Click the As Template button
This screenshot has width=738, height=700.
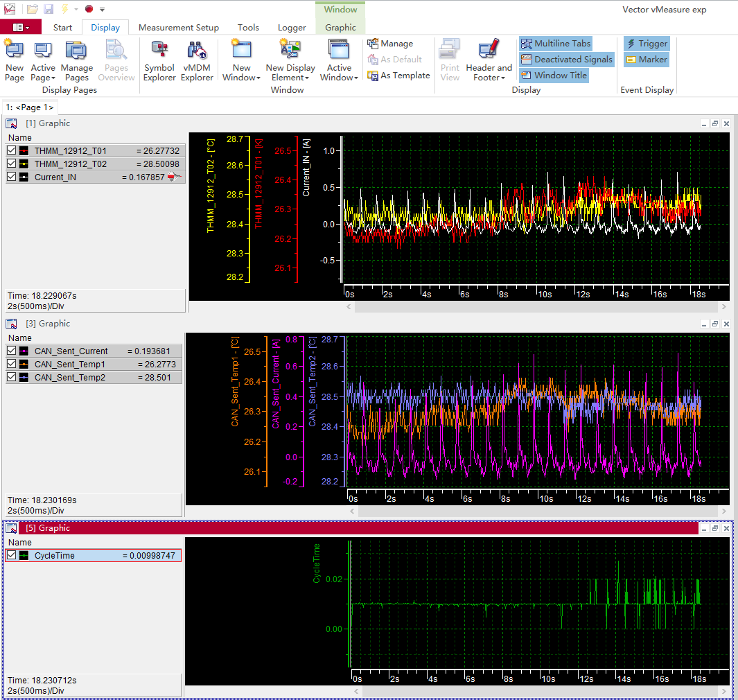399,76
